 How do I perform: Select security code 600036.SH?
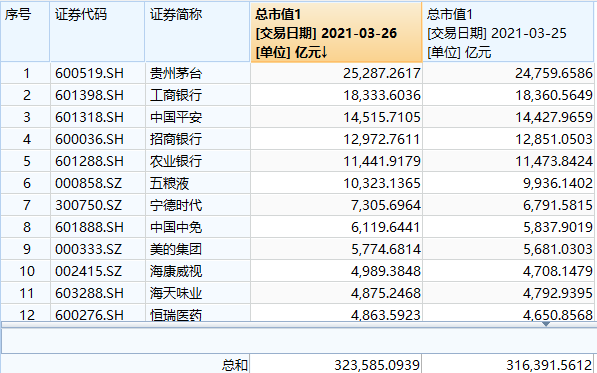[89, 139]
